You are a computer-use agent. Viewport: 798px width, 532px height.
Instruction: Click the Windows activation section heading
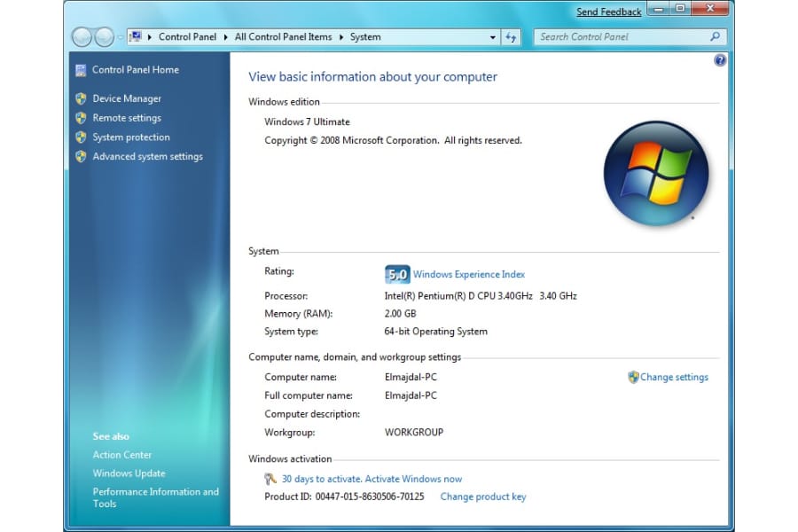pos(290,459)
